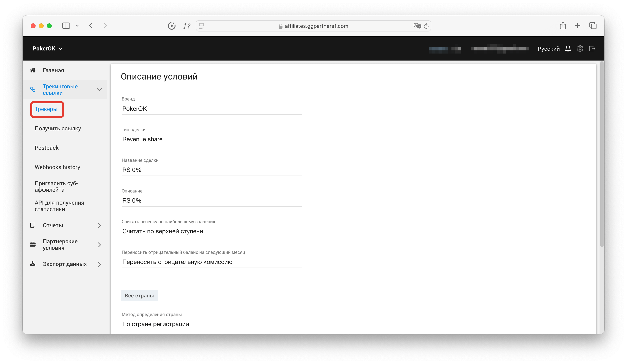Click the Тип сделки field Revenue share
This screenshot has height=364, width=627.
(x=211, y=139)
